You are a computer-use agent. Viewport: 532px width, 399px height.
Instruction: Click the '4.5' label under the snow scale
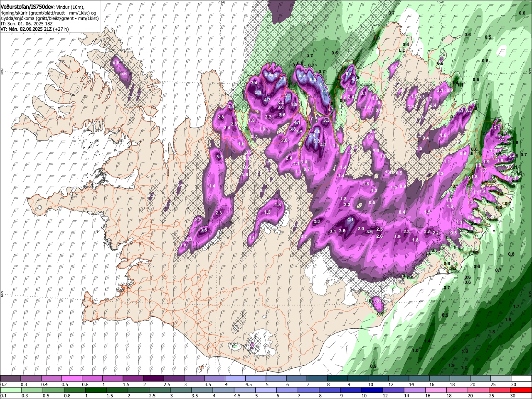click(249, 384)
